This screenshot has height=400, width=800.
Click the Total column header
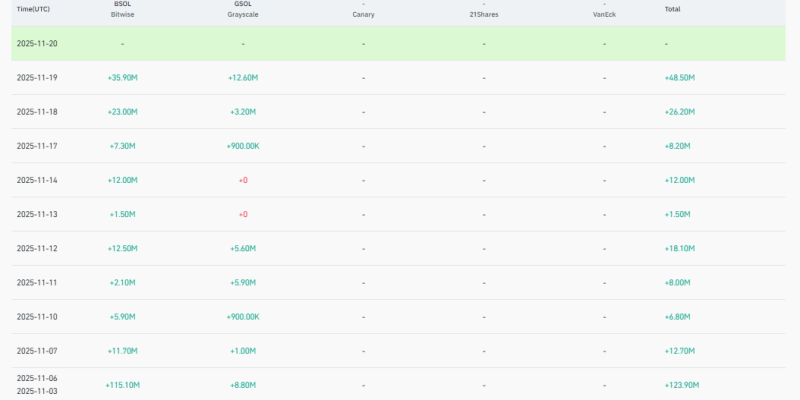(672, 9)
